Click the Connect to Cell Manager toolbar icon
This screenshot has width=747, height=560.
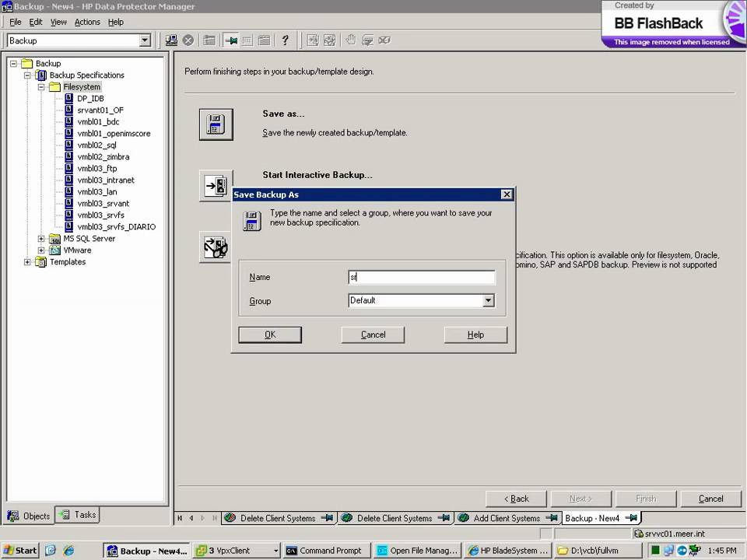171,40
